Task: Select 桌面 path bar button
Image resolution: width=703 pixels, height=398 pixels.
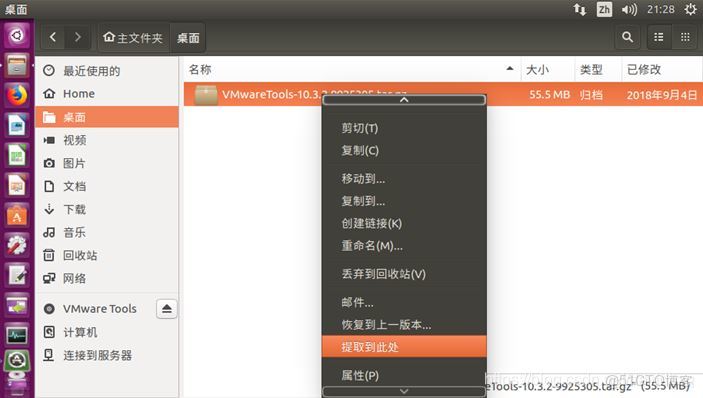Action: pos(188,38)
